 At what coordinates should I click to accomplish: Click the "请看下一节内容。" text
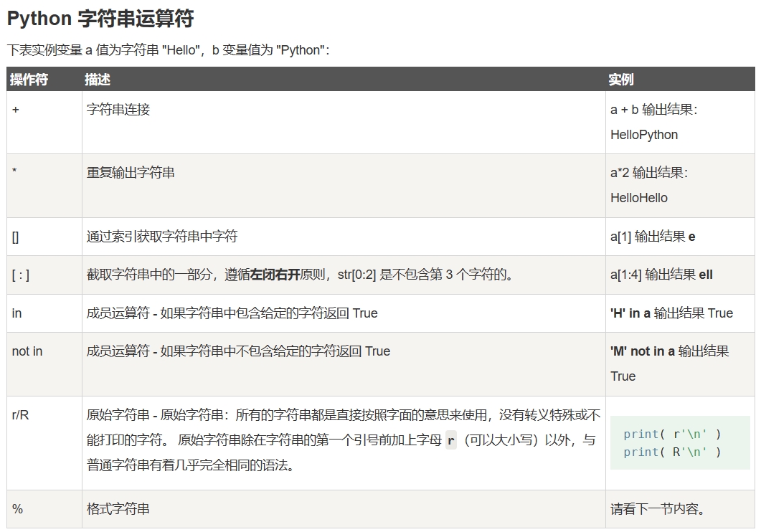point(658,510)
